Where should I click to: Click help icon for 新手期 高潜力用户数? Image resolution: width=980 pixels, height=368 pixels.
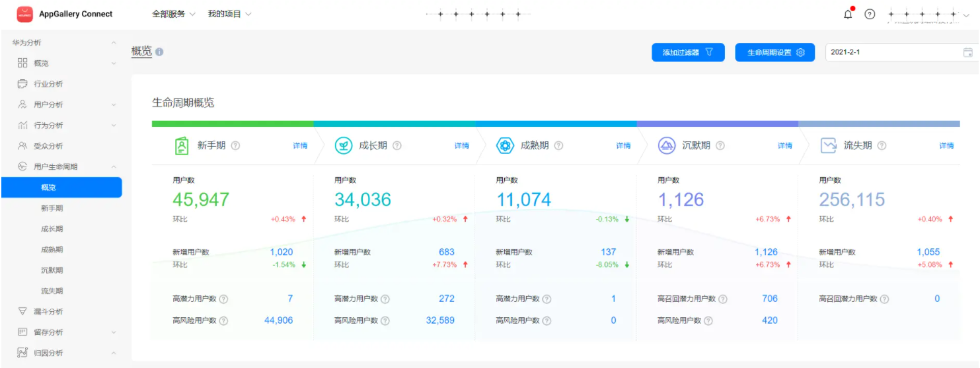click(223, 299)
